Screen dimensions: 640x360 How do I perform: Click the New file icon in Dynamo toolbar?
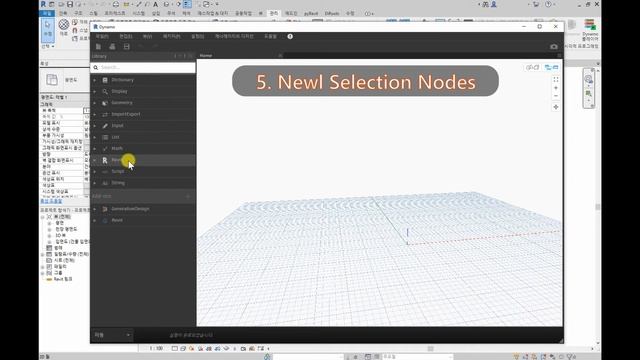pos(98,47)
